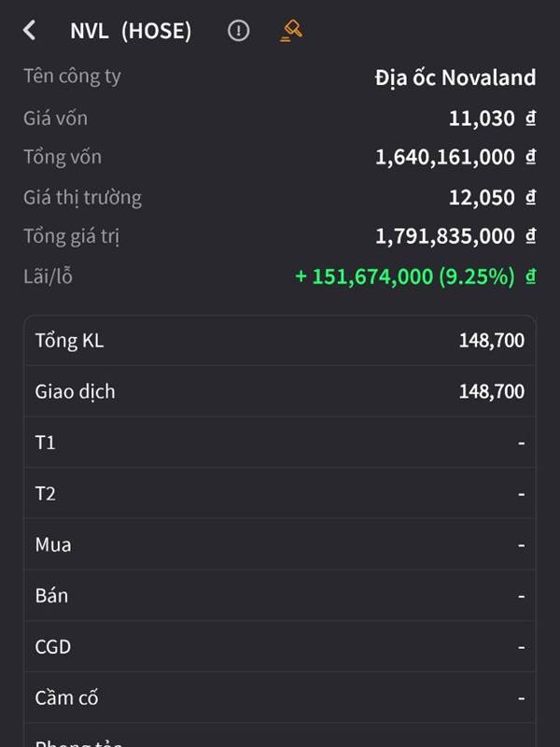The width and height of the screenshot is (560, 747).
Task: Open the T1 row
Action: click(x=280, y=443)
